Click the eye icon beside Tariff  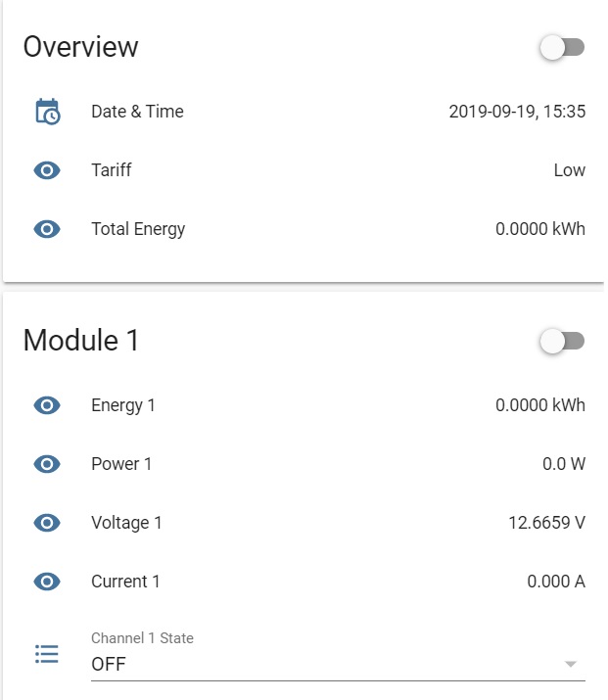click(47, 170)
